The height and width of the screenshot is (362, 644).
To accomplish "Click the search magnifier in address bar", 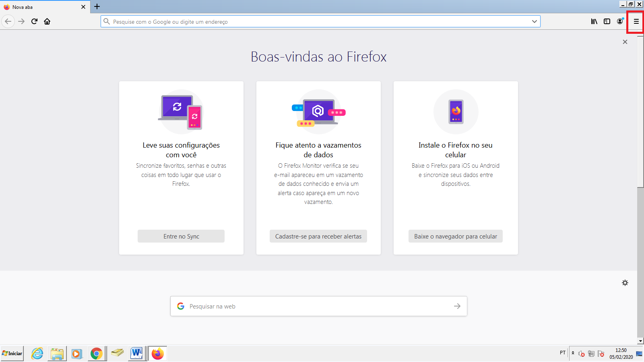I will (107, 21).
